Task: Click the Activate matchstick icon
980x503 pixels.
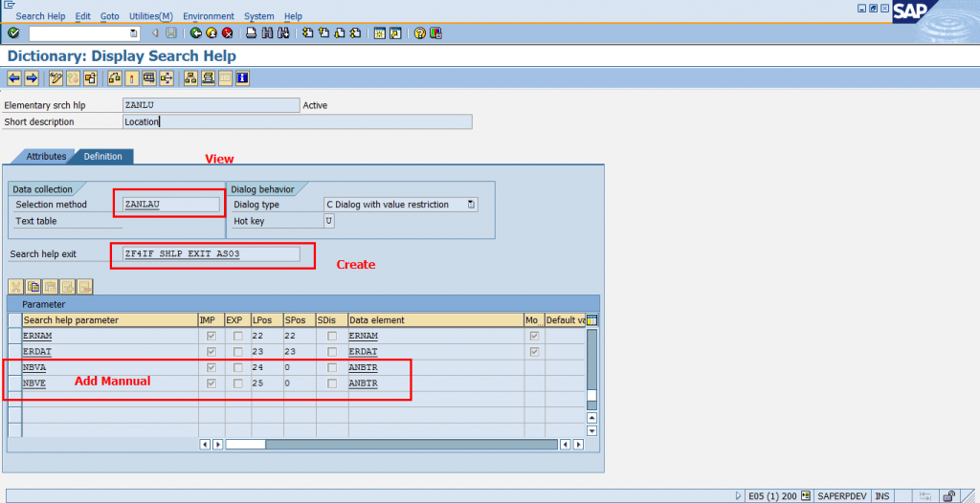Action: click(132, 78)
